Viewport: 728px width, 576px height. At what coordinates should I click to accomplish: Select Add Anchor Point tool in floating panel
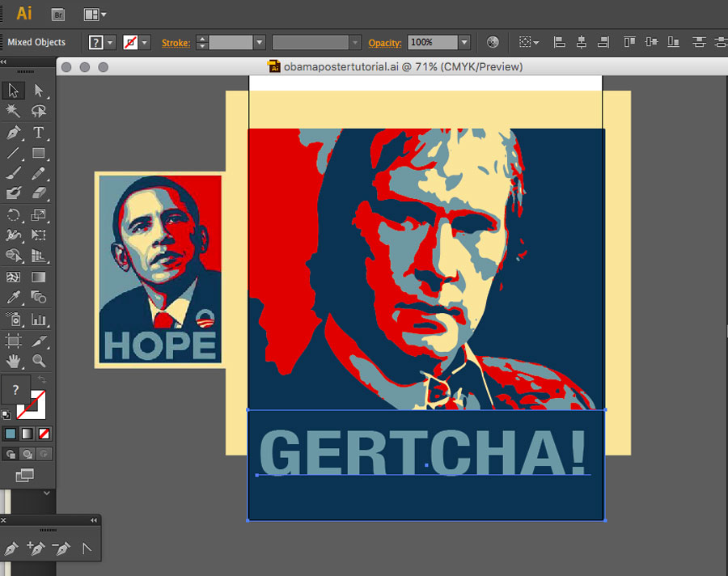click(x=36, y=548)
